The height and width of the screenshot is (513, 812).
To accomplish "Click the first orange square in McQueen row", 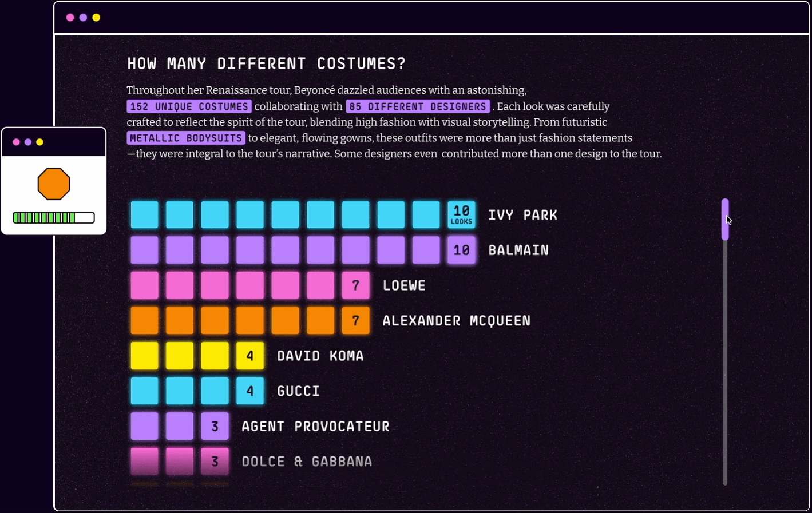I will tap(144, 320).
